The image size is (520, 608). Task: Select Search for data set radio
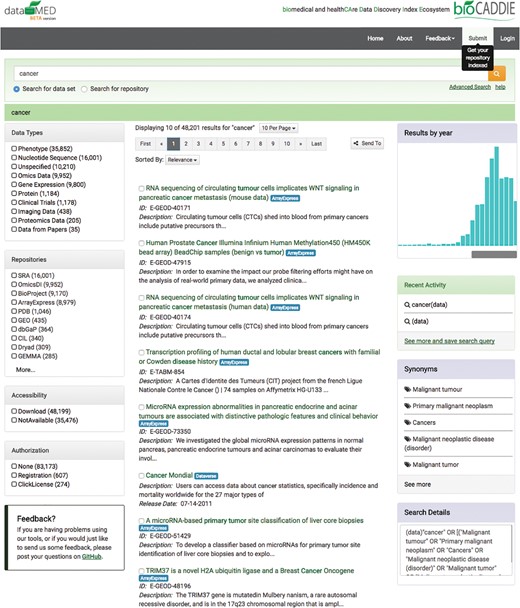(x=16, y=89)
